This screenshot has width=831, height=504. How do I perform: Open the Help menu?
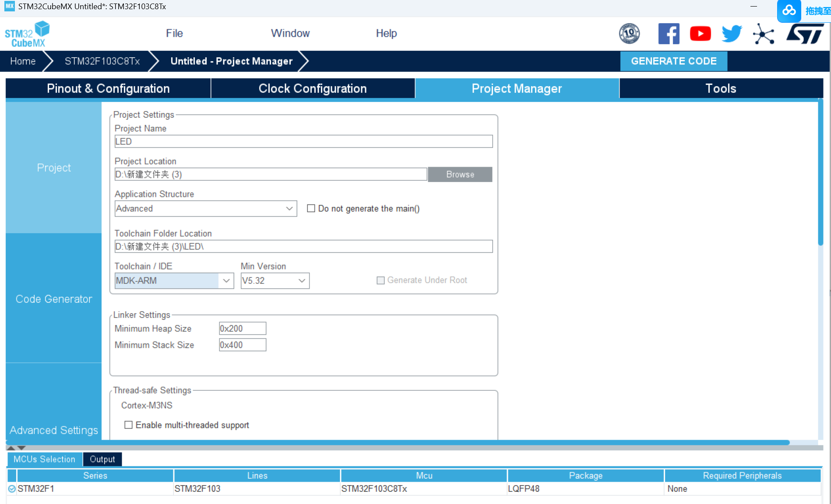click(x=386, y=34)
